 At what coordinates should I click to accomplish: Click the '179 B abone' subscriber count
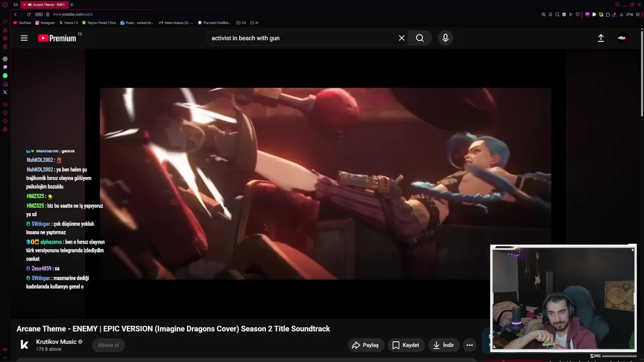[49, 349]
